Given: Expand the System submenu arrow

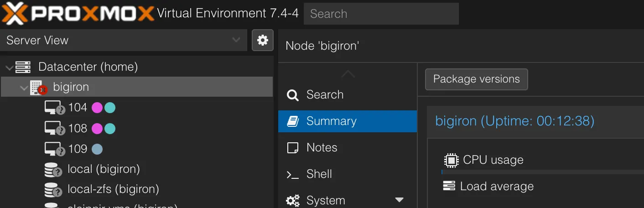Looking at the screenshot, I should 399,200.
